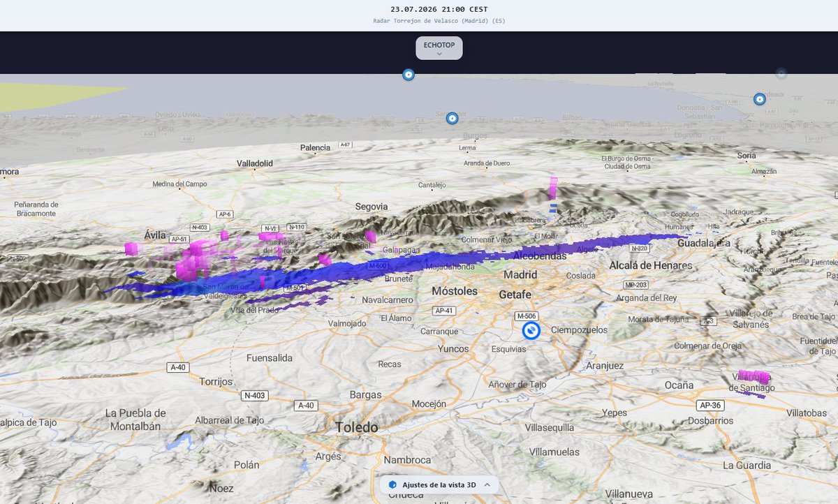Select the radar marker near Bordeaux
The height and width of the screenshot is (504, 838).
759,99
